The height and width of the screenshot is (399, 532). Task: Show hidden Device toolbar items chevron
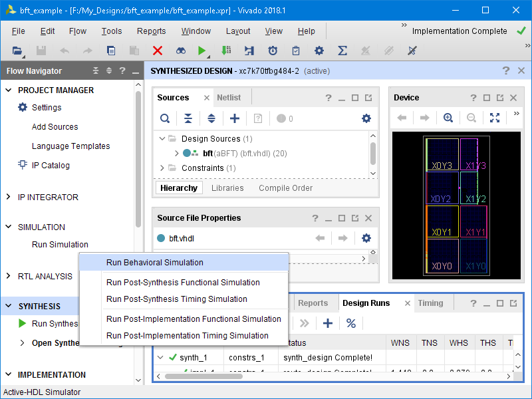(x=517, y=113)
